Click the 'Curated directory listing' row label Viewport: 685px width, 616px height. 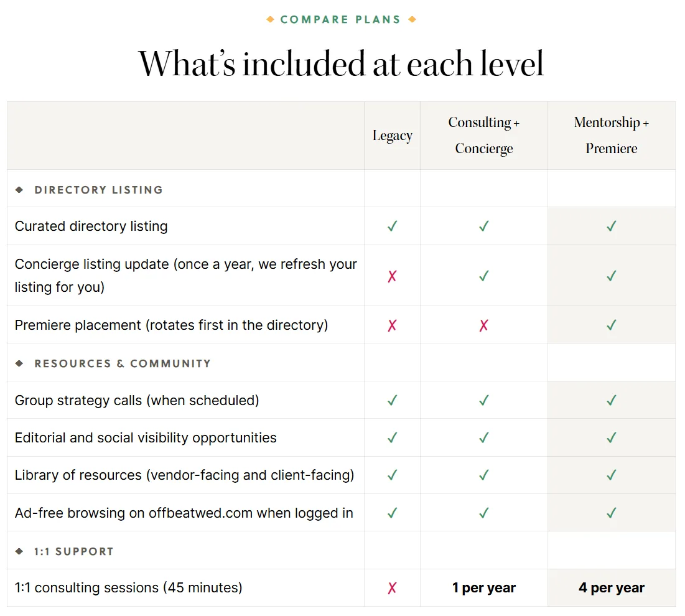(x=91, y=226)
